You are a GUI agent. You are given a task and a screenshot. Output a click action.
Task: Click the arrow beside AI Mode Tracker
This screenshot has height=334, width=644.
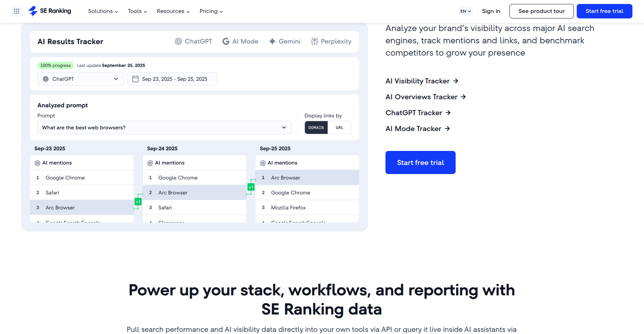tap(447, 129)
